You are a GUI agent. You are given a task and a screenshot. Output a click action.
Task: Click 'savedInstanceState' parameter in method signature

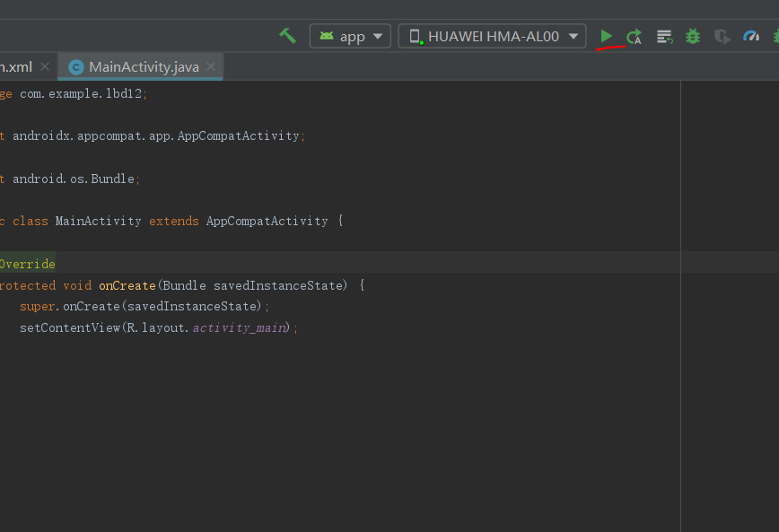[278, 285]
